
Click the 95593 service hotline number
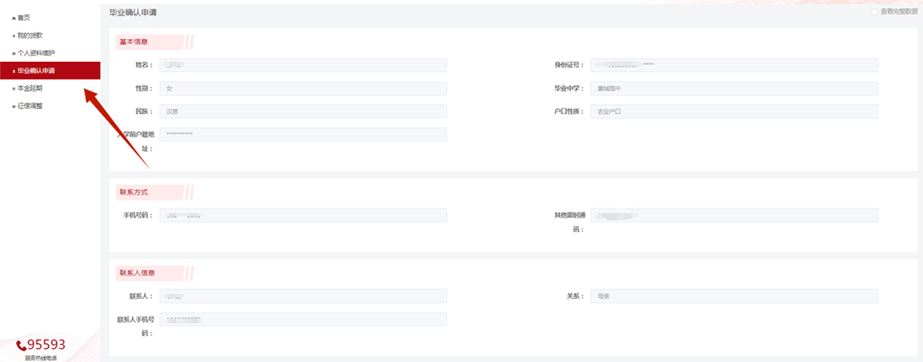(x=47, y=345)
